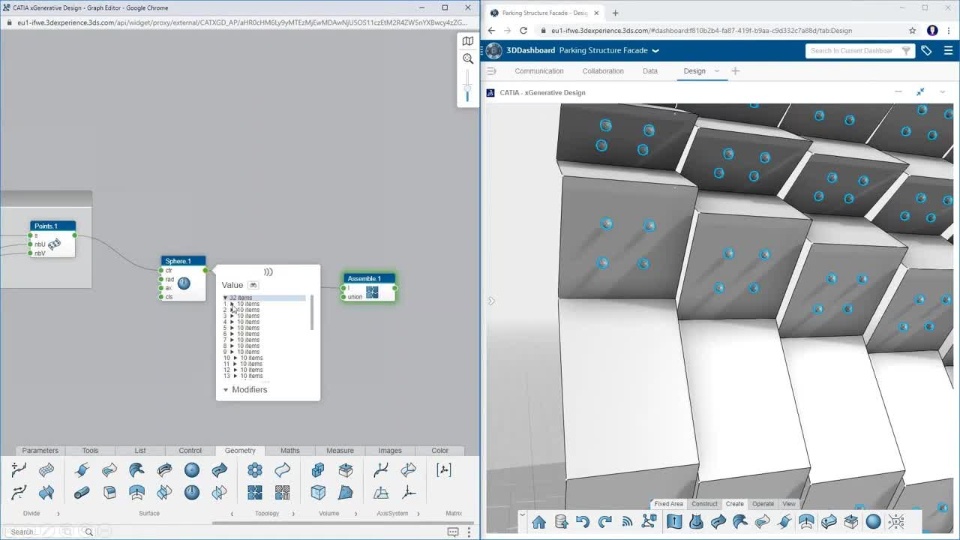The width and height of the screenshot is (960, 540).
Task: Click the three-axis system icon
Action: (408, 492)
